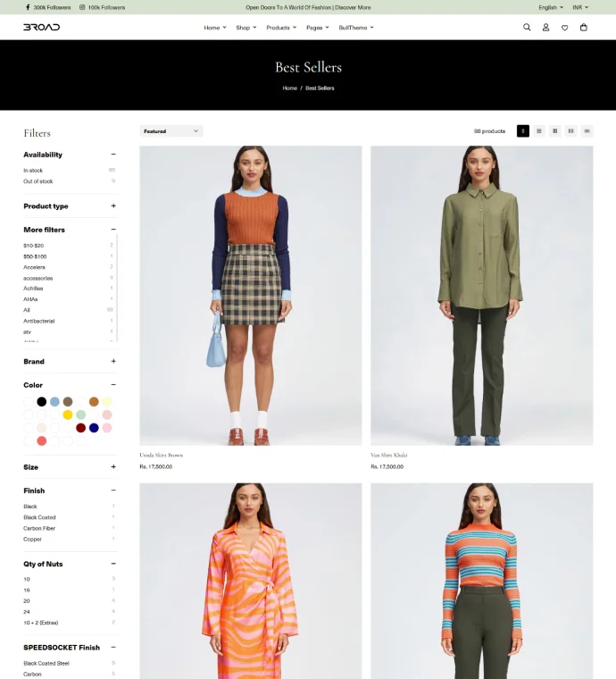
Task: Open the Home menu
Action: [x=215, y=28]
